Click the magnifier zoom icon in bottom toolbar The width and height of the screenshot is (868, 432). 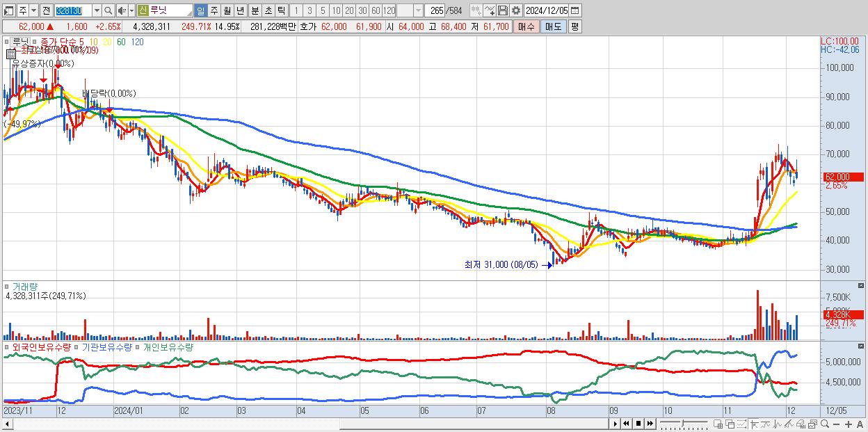[x=825, y=424]
